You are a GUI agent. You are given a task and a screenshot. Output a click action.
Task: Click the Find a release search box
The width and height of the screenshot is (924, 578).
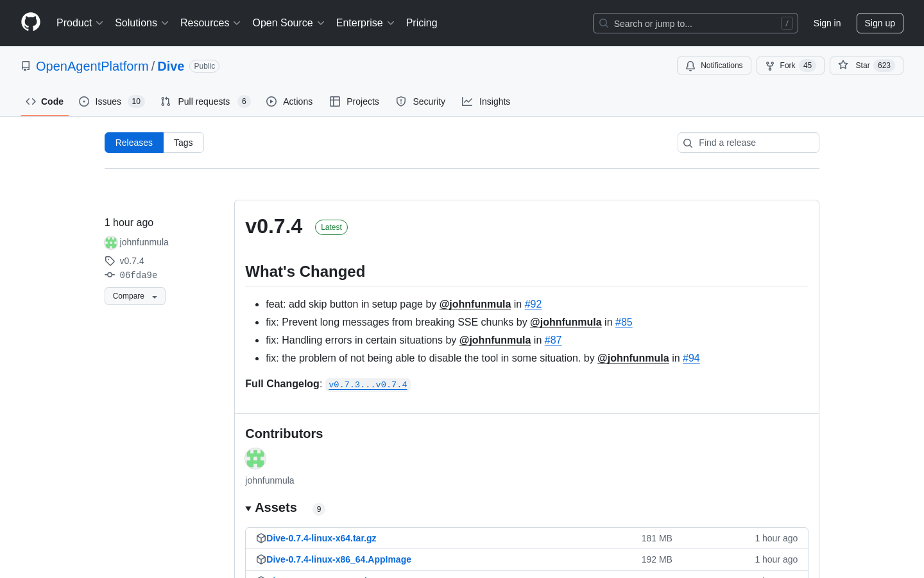click(x=748, y=143)
